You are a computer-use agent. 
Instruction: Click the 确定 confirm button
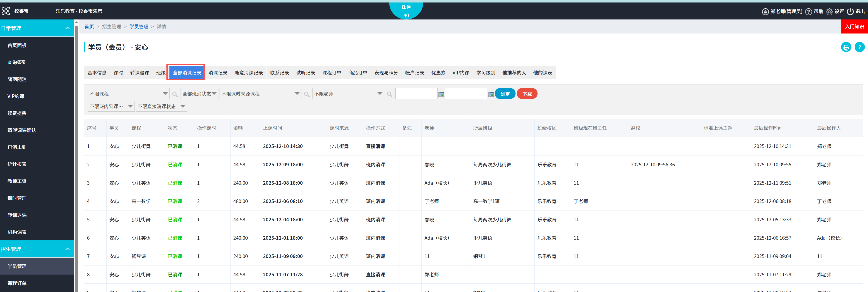click(x=505, y=93)
